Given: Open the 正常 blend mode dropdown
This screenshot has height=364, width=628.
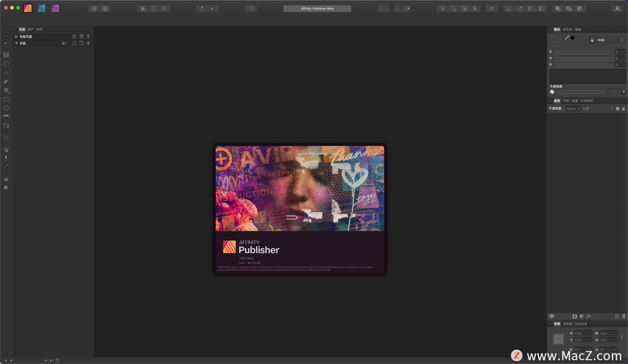Looking at the screenshot, I should click(597, 109).
